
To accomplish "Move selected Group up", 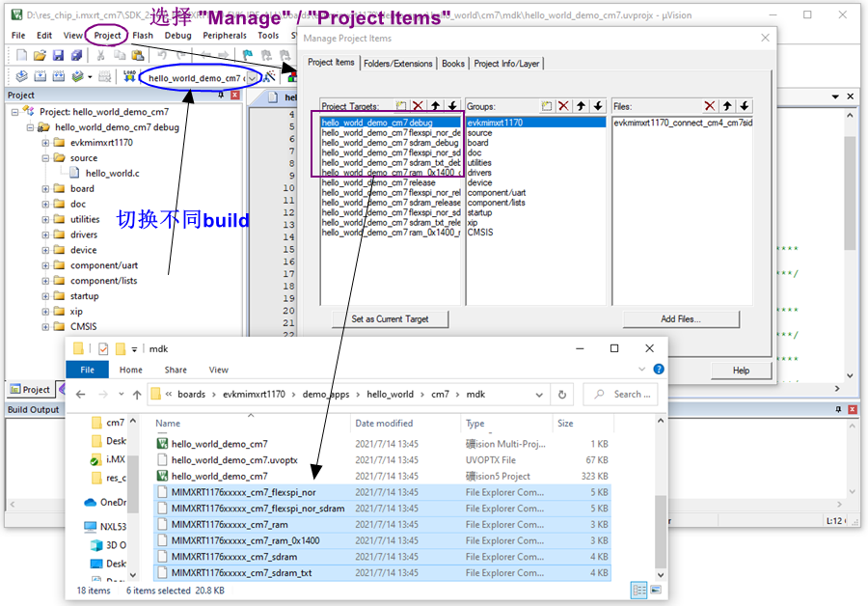I will click(582, 106).
